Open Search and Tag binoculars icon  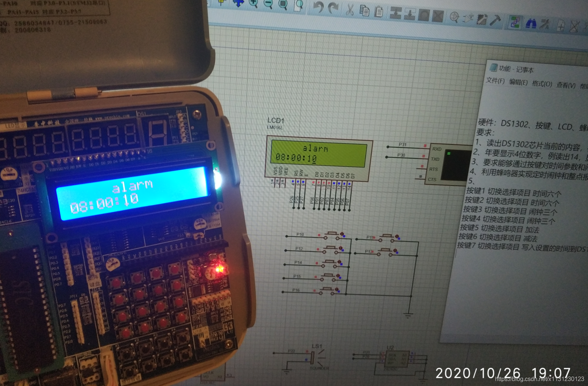[530, 24]
